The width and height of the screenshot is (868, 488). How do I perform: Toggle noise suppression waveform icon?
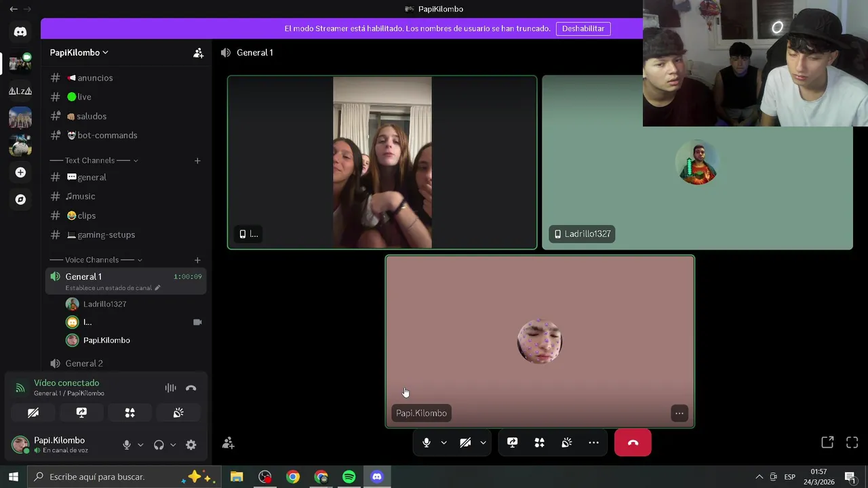pos(170,388)
